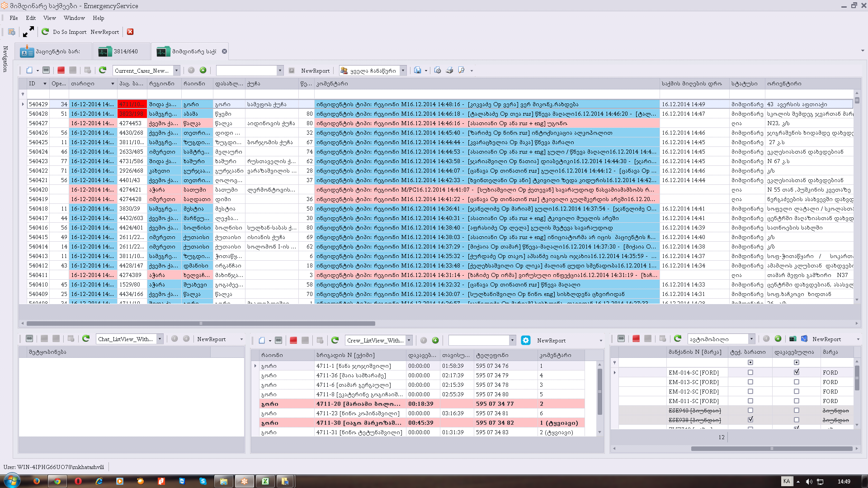Click the green down arrow in vehicle panel

(x=778, y=339)
